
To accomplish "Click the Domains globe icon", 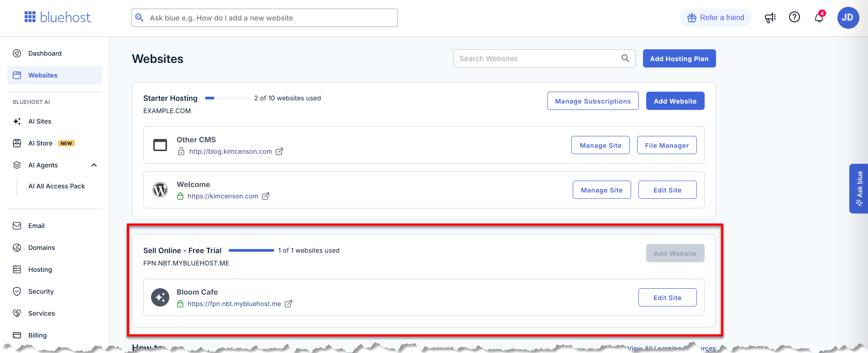I will coord(17,248).
